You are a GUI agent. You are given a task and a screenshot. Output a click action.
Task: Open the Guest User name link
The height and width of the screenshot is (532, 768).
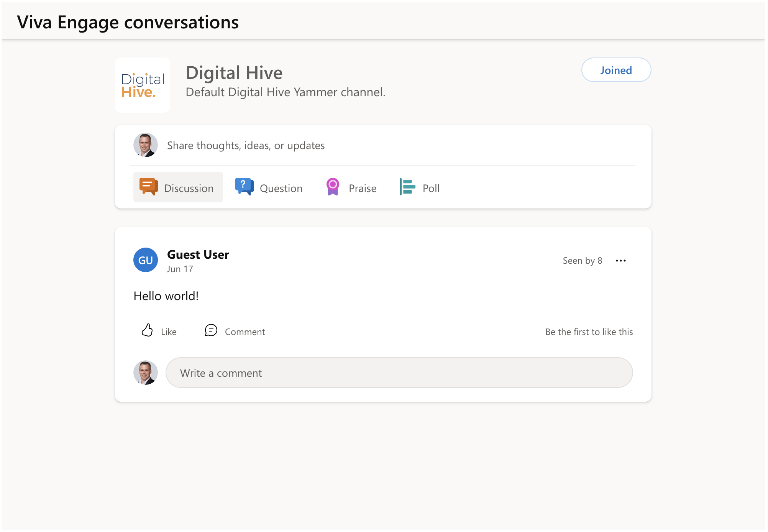pyautogui.click(x=198, y=255)
